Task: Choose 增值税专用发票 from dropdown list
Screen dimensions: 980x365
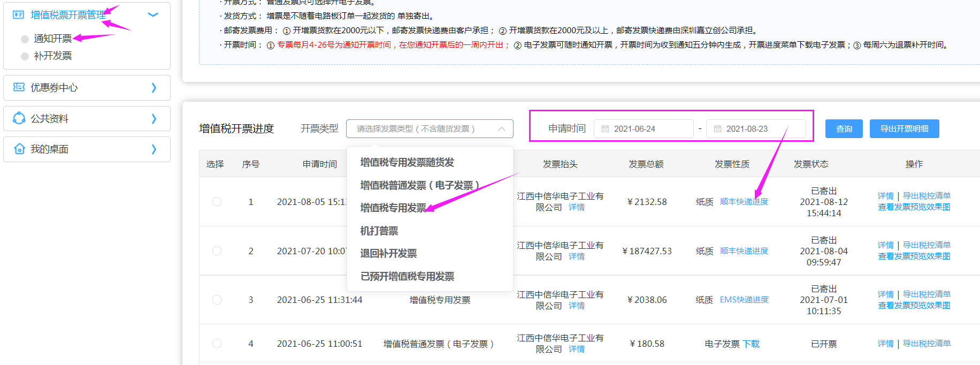Action: point(393,208)
